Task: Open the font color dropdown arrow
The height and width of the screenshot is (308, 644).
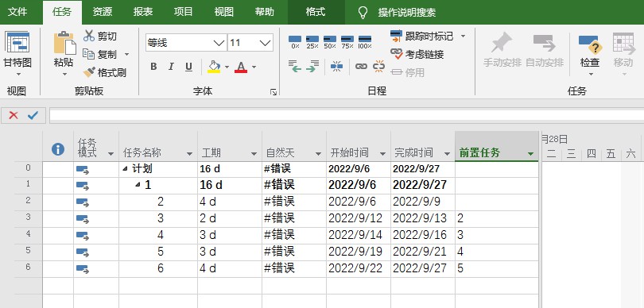Action: point(254,67)
